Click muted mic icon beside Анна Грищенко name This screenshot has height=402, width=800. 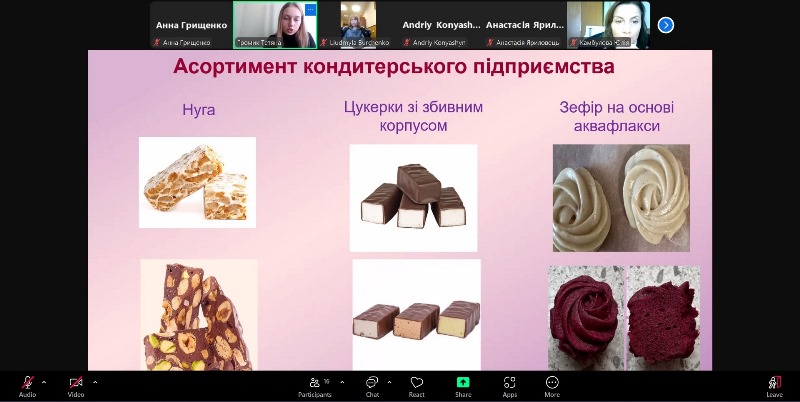pyautogui.click(x=157, y=43)
